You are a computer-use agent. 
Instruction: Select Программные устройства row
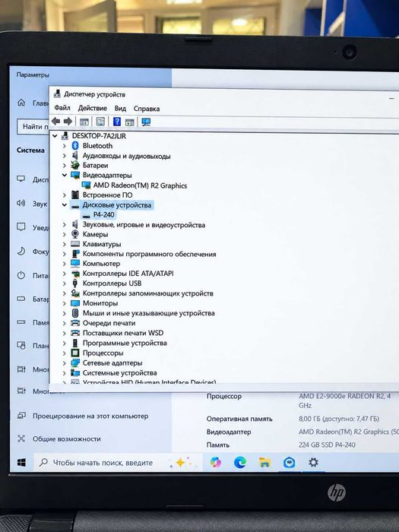[x=125, y=343]
